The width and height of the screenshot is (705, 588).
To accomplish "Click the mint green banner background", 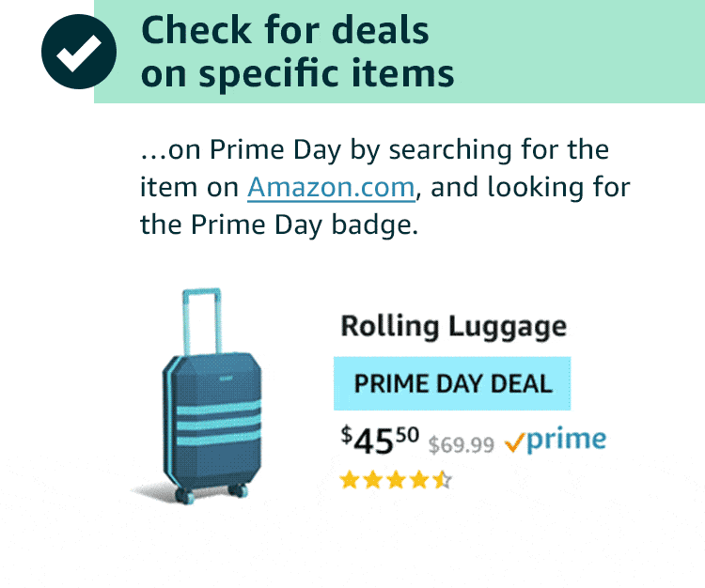I will [575, 52].
